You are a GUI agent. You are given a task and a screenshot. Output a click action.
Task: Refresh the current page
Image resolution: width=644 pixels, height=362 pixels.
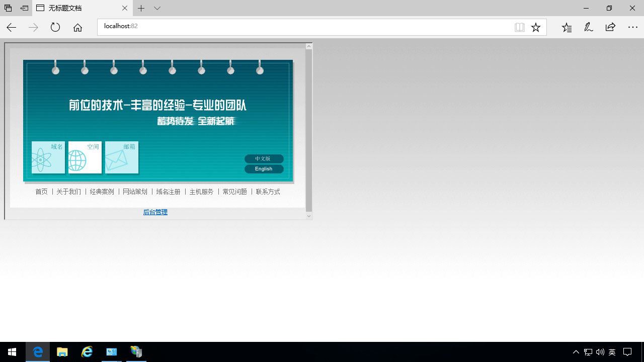pyautogui.click(x=55, y=28)
